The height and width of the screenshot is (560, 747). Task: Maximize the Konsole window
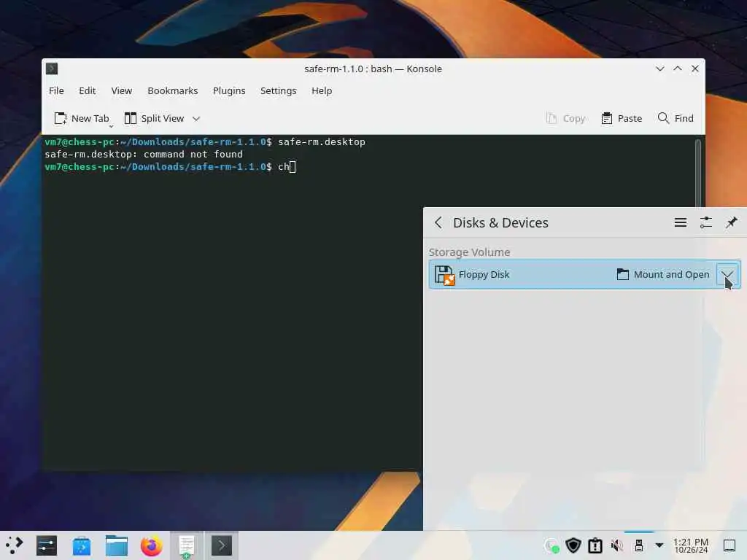tap(678, 69)
